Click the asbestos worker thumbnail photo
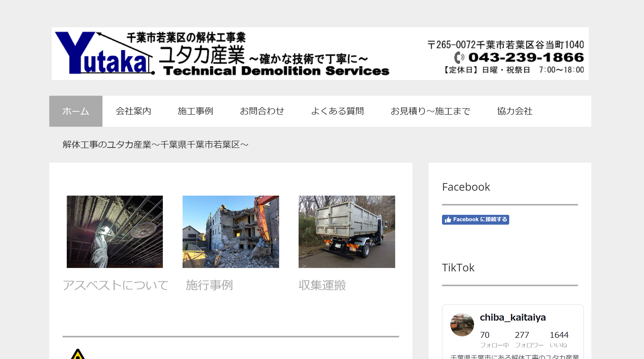The width and height of the screenshot is (644, 359). pyautogui.click(x=115, y=232)
